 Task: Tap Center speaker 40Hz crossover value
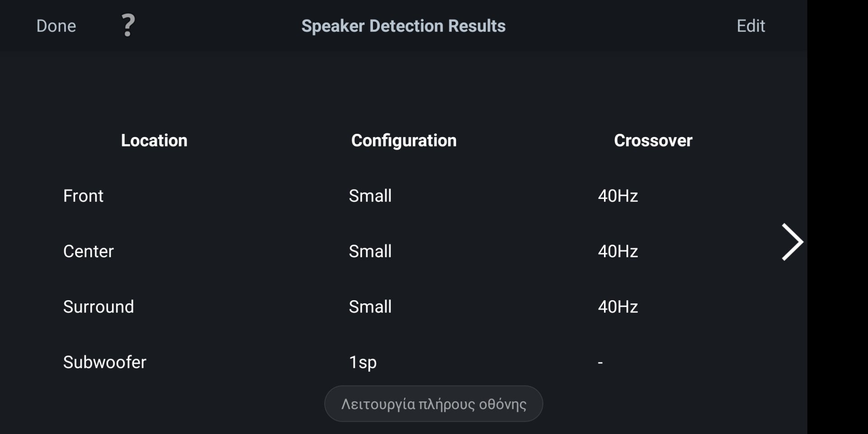[x=618, y=251]
